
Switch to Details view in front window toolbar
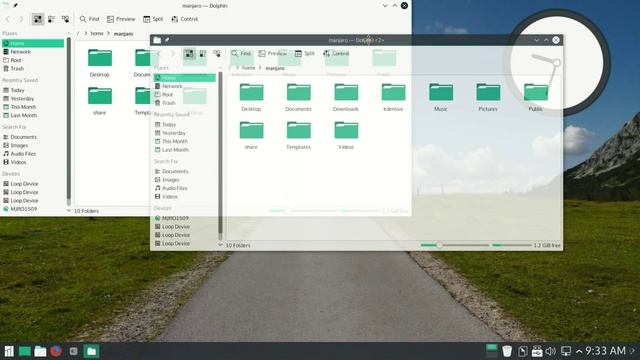click(x=217, y=53)
